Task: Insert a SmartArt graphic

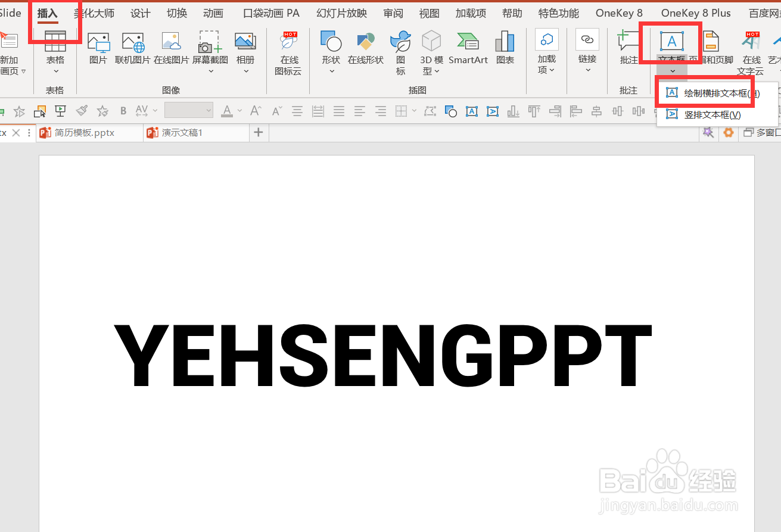Action: (468, 48)
